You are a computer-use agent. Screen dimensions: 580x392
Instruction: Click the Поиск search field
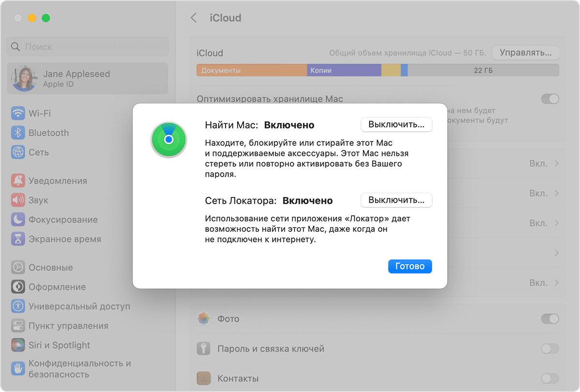coord(87,47)
